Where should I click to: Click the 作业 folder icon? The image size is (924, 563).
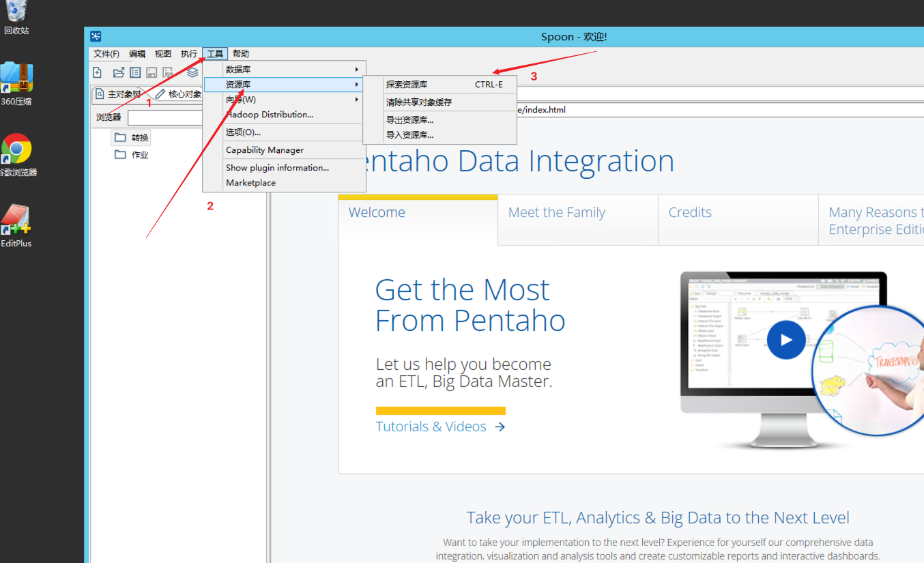[120, 154]
